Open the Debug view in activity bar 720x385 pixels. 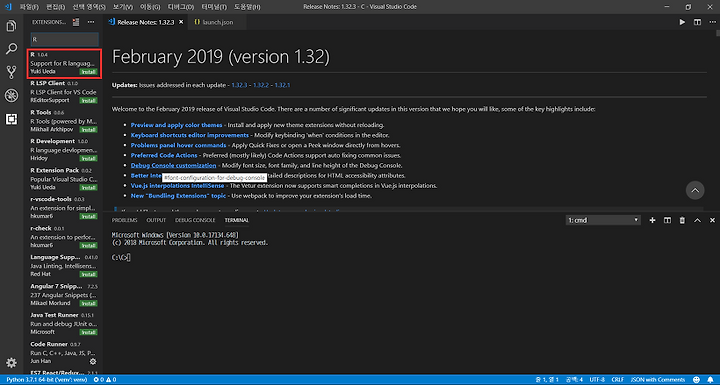point(11,96)
